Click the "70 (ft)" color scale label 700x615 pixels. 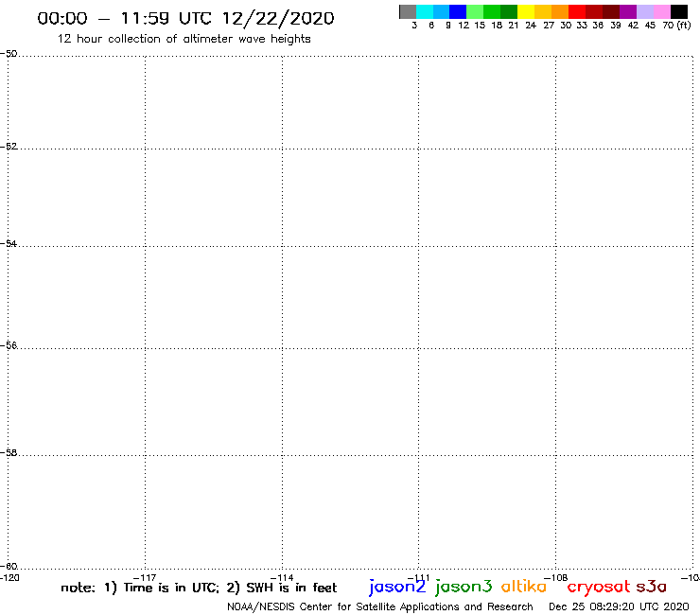tap(676, 26)
